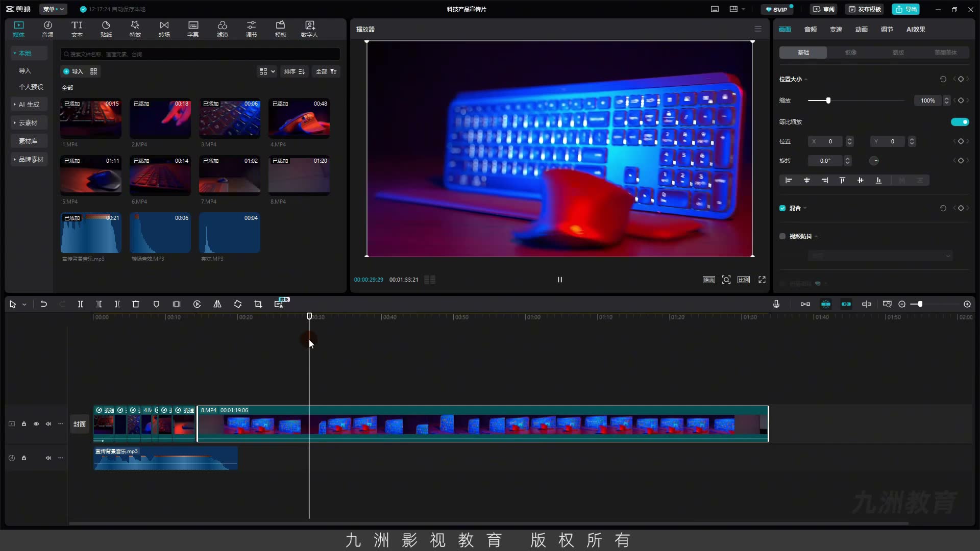Click the mirror flip icon in timeline toolbar
The height and width of the screenshot is (551, 980).
217,304
